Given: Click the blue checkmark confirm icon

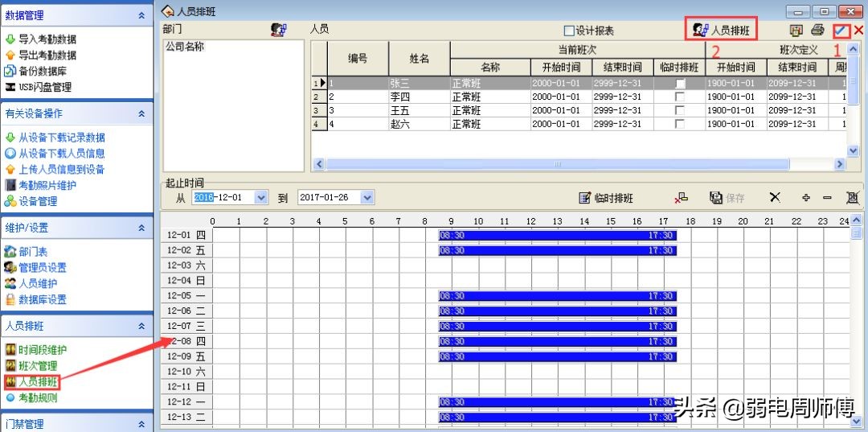Looking at the screenshot, I should tap(841, 31).
